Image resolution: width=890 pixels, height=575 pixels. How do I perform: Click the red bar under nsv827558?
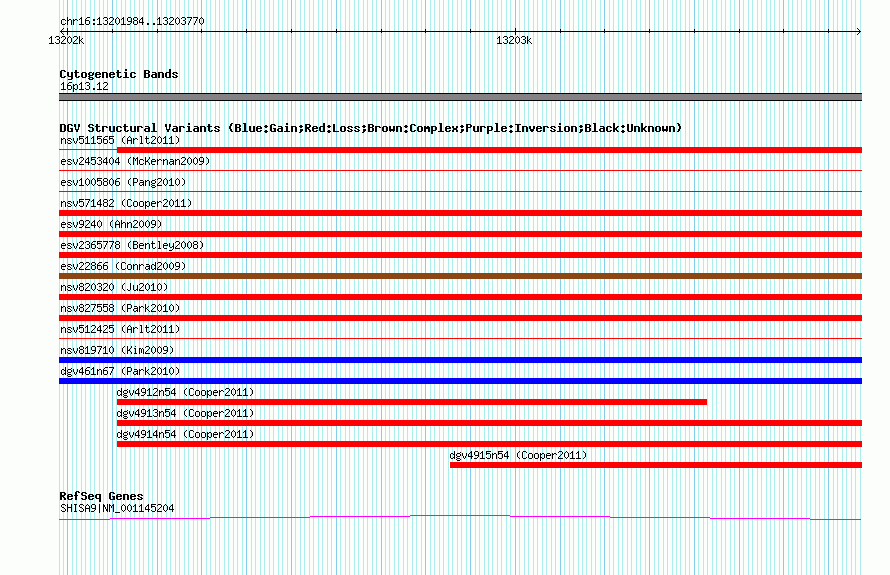[x=460, y=318]
